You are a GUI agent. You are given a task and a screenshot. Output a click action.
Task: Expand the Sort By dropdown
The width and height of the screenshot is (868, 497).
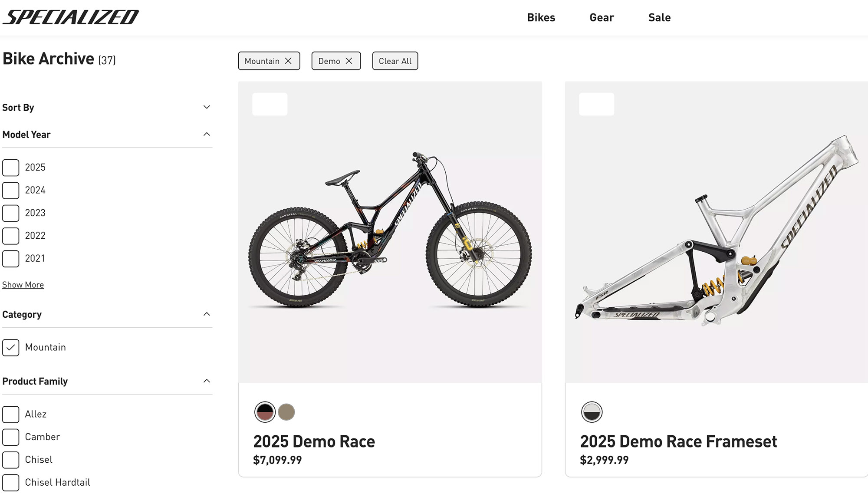tap(207, 107)
